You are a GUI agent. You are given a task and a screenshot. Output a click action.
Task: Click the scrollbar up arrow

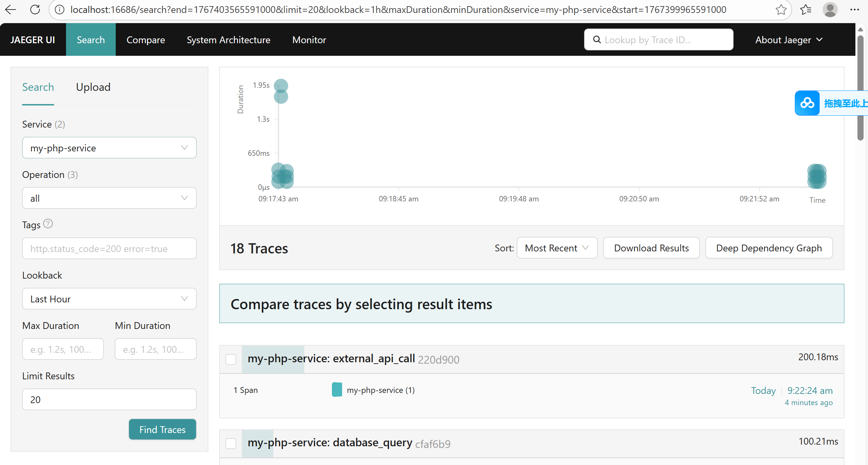(861, 29)
